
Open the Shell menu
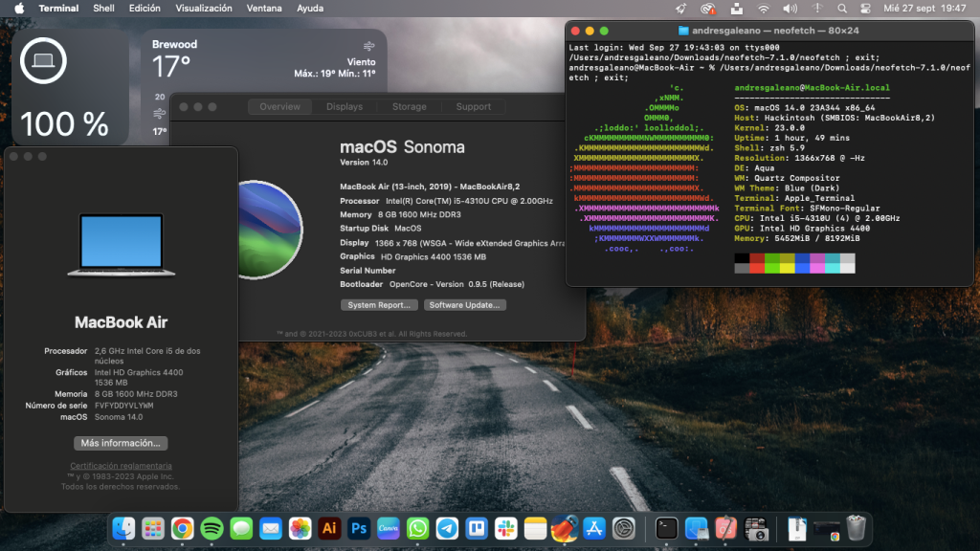pos(104,9)
